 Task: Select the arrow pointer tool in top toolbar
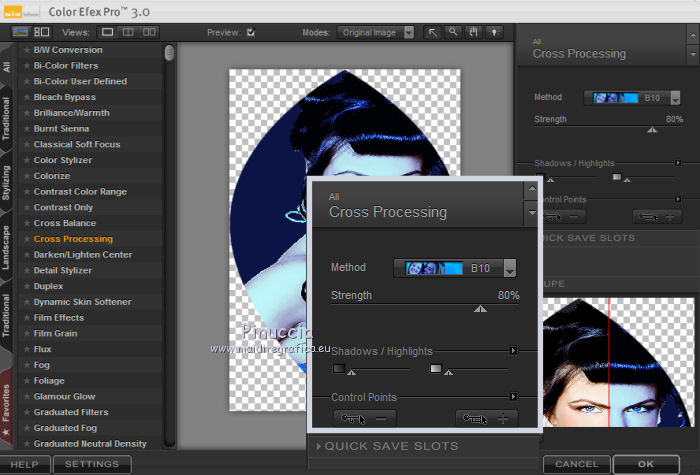coord(433,32)
